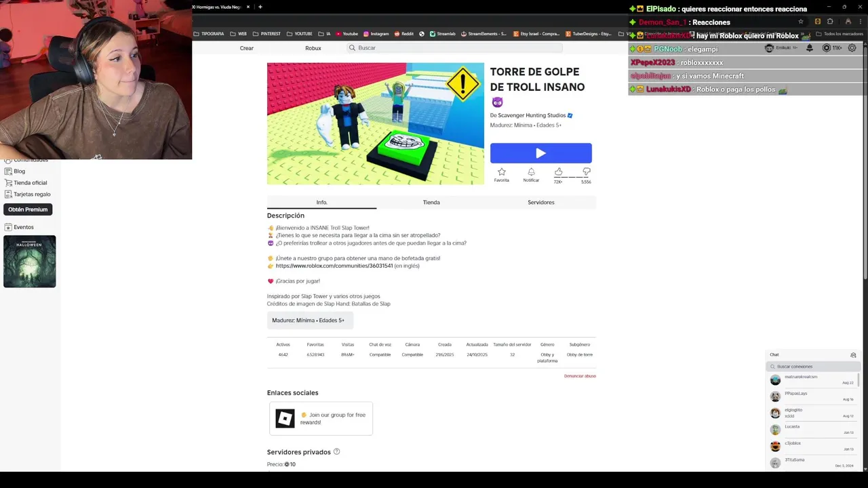This screenshot has height=488, width=868.
Task: Open the Etsy Israel bookmark
Action: [x=536, y=33]
